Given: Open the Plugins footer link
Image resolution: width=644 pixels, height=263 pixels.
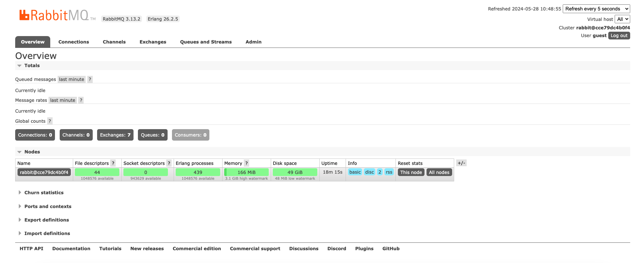Looking at the screenshot, I should click(364, 249).
